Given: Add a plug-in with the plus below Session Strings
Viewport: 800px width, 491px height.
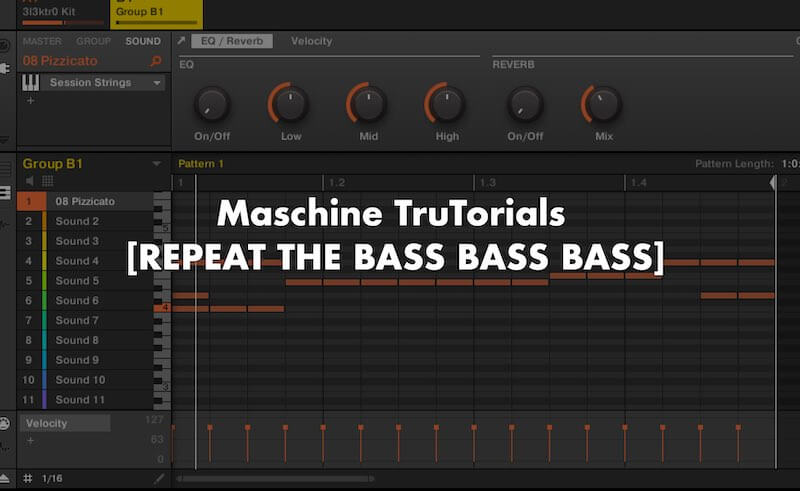Looking at the screenshot, I should [31, 101].
